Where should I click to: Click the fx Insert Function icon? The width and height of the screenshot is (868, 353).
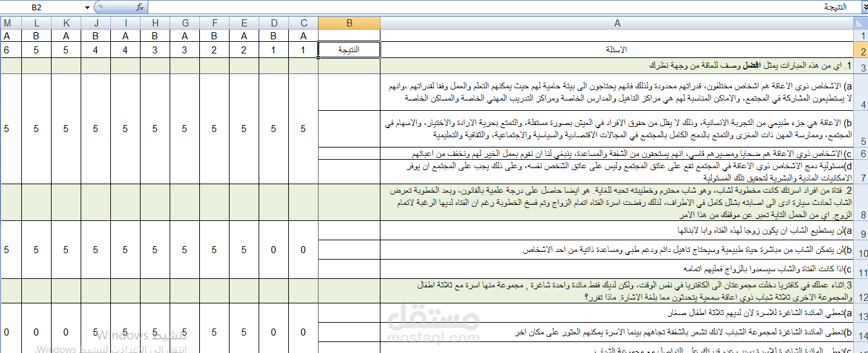click(x=140, y=7)
